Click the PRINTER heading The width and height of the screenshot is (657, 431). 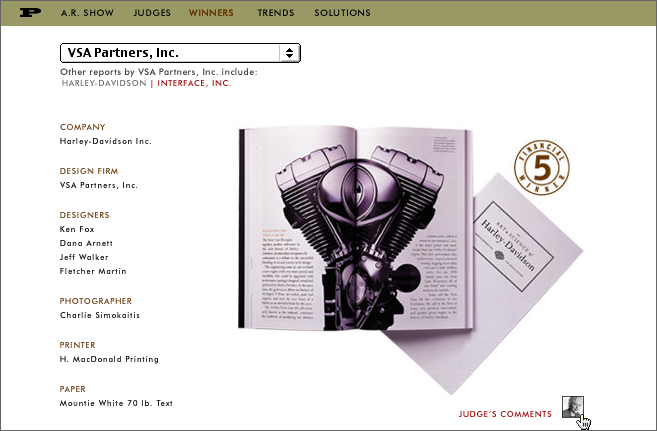tap(78, 345)
